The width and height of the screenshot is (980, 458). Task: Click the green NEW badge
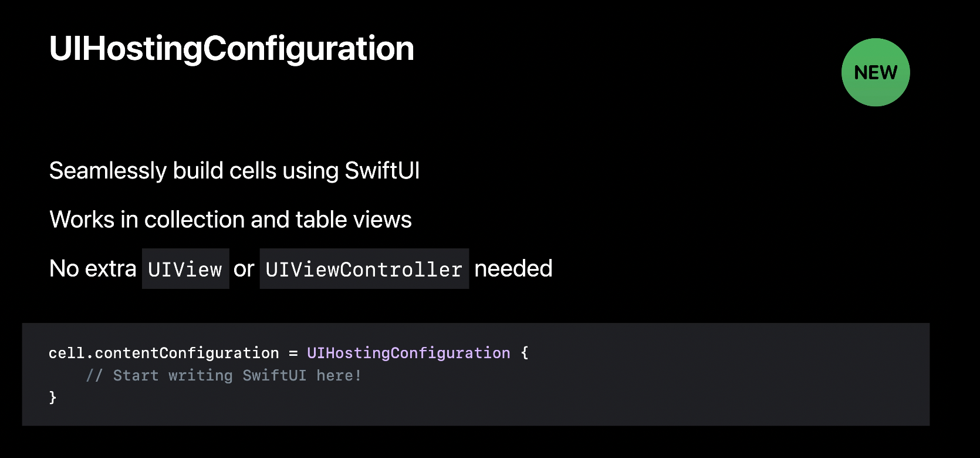pos(876,72)
